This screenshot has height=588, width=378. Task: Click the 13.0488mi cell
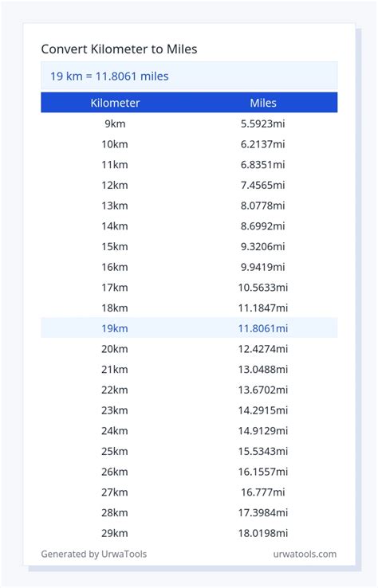click(x=262, y=370)
